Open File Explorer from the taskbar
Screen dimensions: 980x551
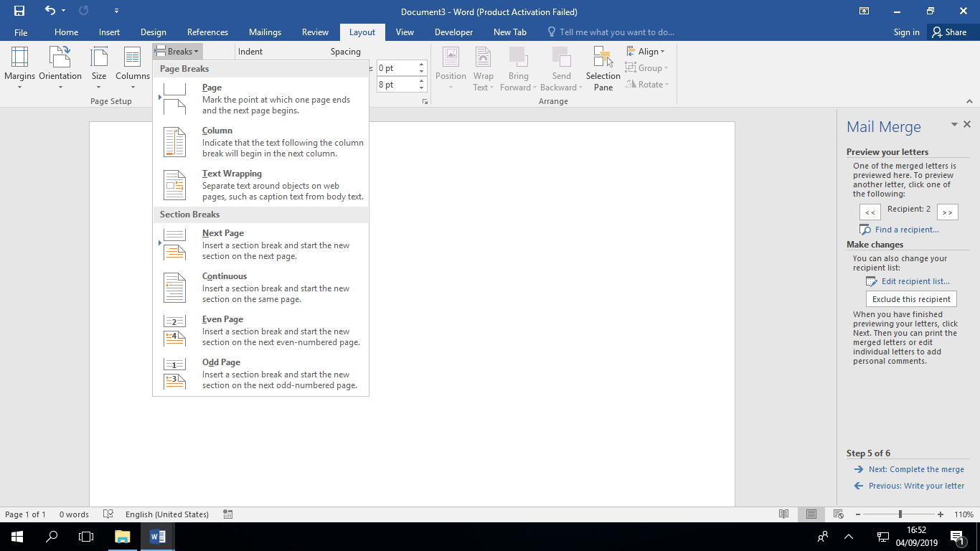coord(123,537)
